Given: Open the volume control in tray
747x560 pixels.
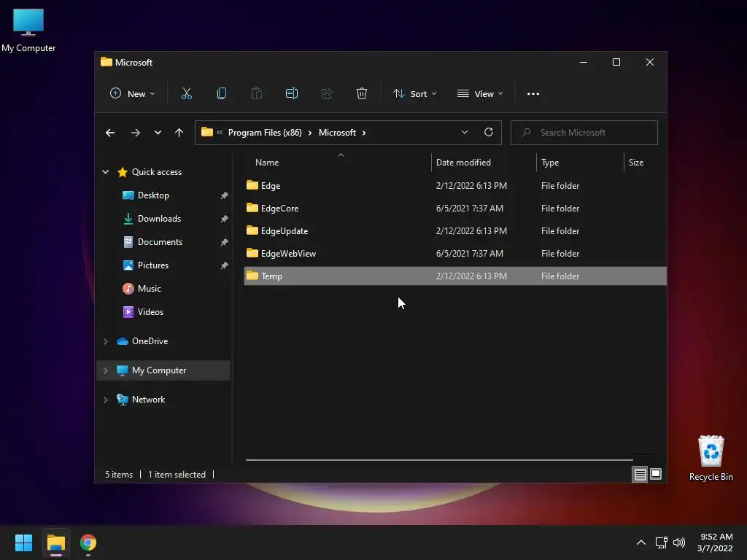Looking at the screenshot, I should tap(679, 542).
